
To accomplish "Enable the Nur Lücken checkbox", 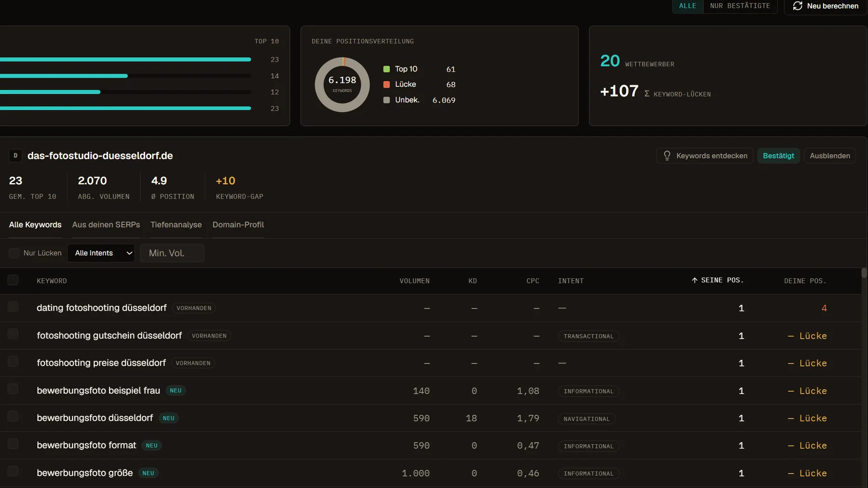I will (x=14, y=253).
